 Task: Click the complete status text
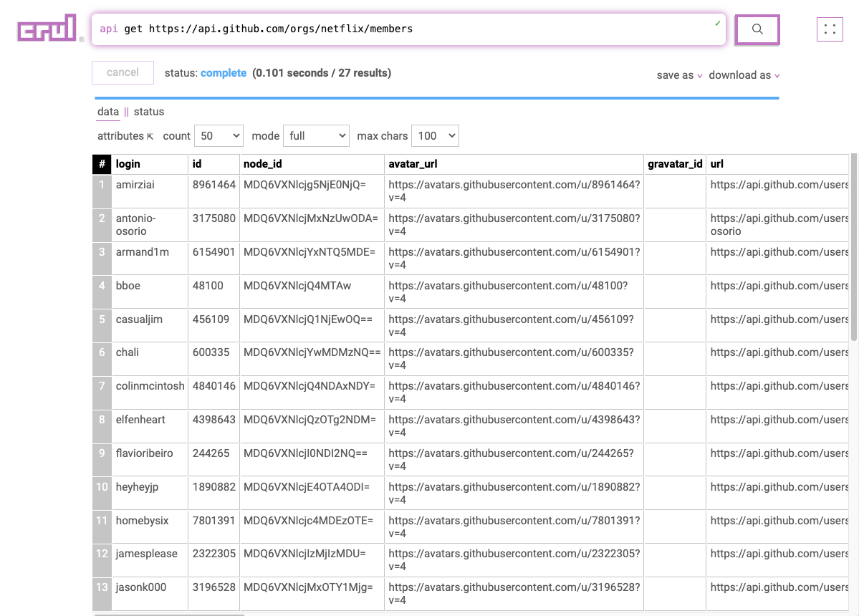pyautogui.click(x=224, y=73)
